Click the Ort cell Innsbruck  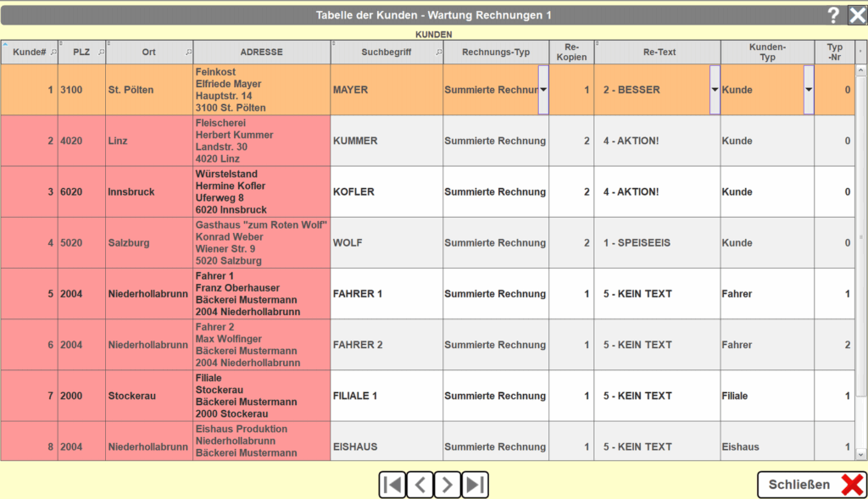149,191
